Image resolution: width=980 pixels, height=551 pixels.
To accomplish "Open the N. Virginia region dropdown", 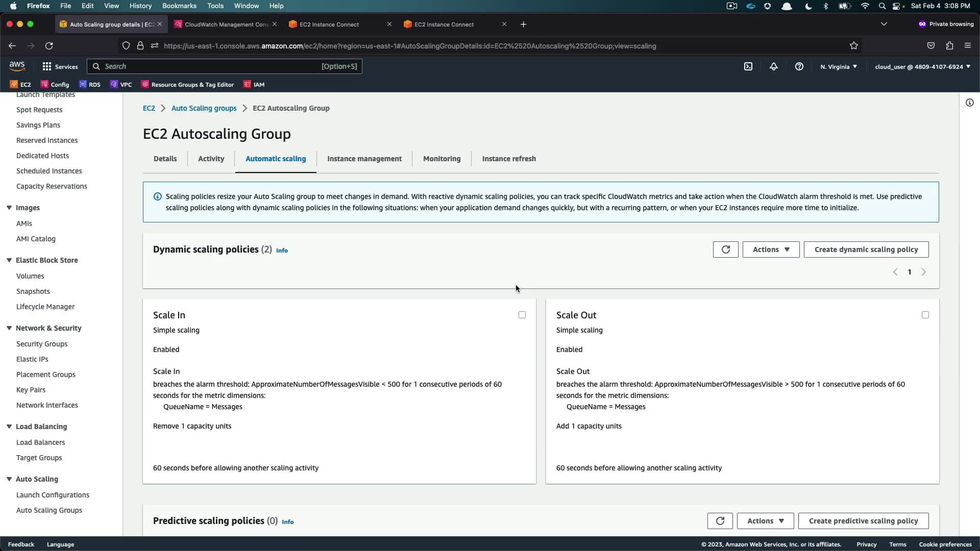I will [839, 67].
